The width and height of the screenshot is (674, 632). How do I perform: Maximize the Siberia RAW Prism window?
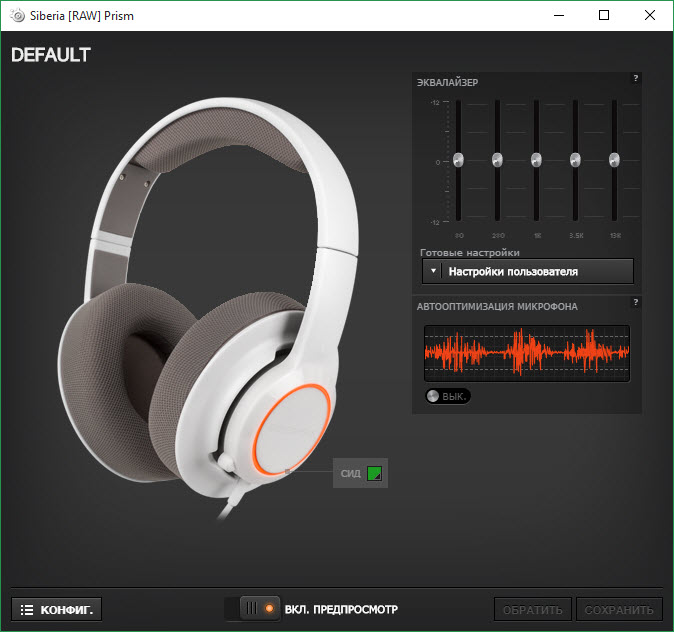coord(604,15)
